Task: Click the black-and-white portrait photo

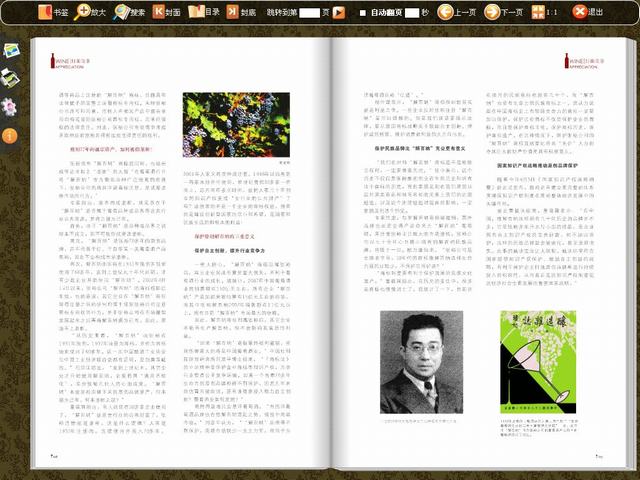Action: tap(421, 362)
